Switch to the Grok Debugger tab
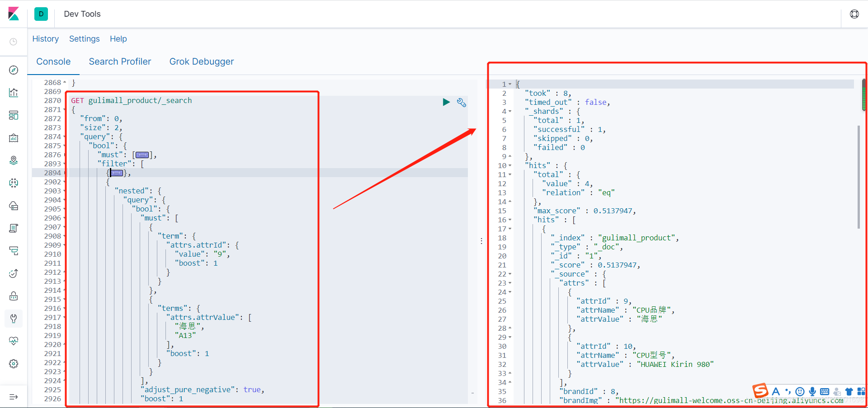Screen dimensions: 868x408 point(202,61)
